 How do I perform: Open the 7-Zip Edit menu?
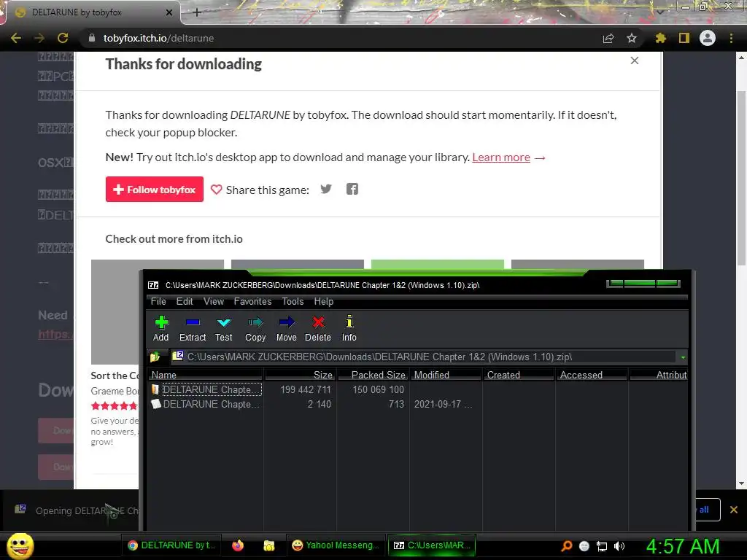tap(185, 301)
